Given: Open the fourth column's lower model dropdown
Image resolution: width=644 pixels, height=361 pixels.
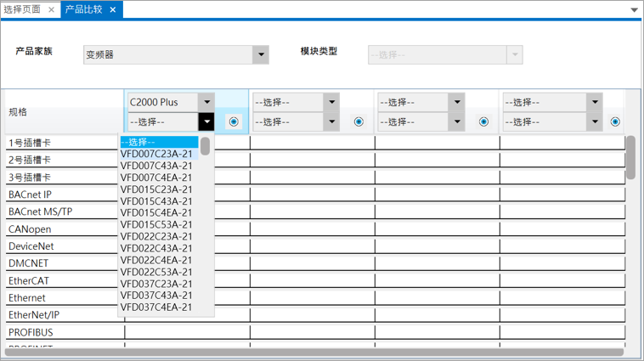Looking at the screenshot, I should tap(581, 121).
